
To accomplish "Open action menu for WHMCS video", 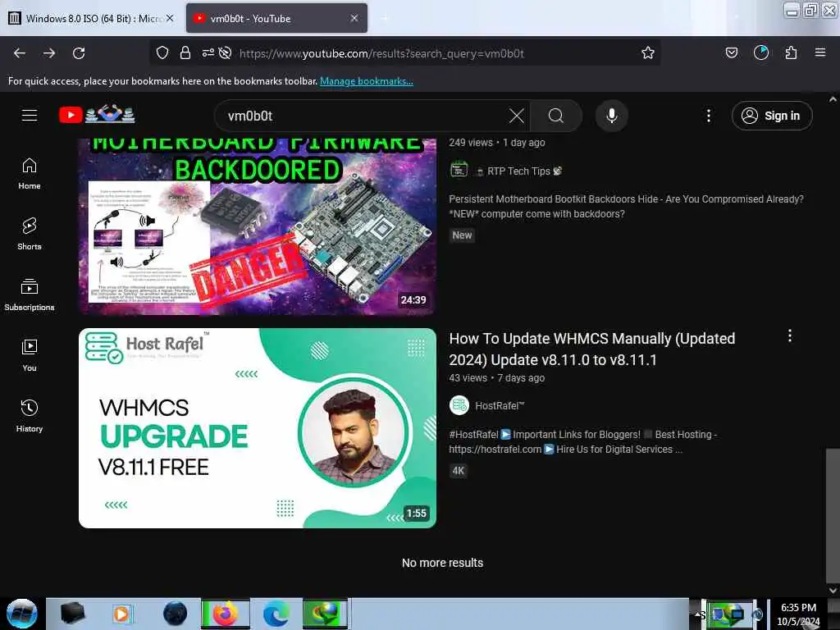I will coord(789,336).
